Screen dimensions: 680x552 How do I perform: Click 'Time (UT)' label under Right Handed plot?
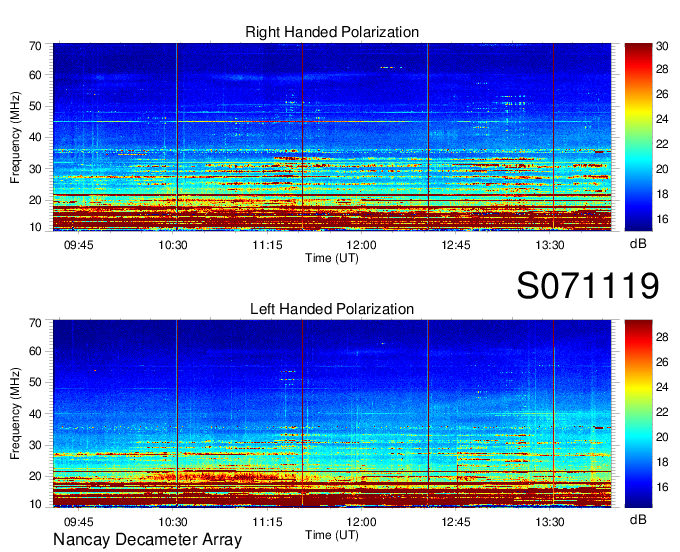(332, 258)
